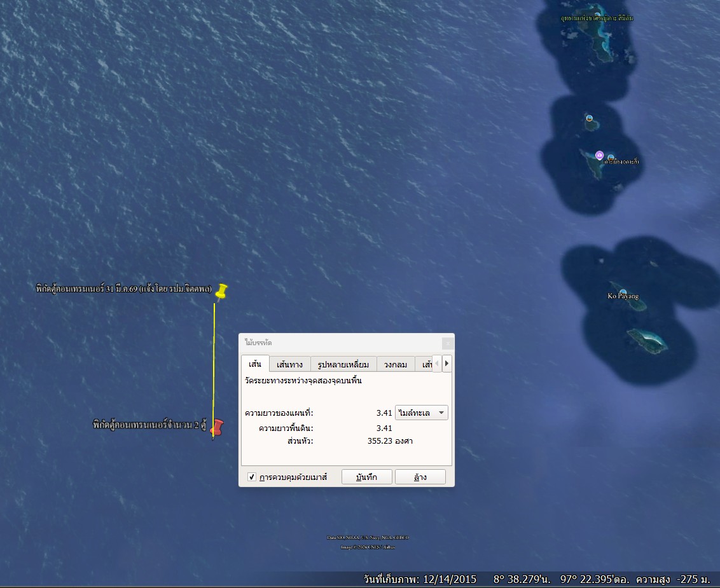The height and width of the screenshot is (588, 720).
Task: Close the ruler (ไม้บรรทัด) dialog
Action: click(x=447, y=343)
